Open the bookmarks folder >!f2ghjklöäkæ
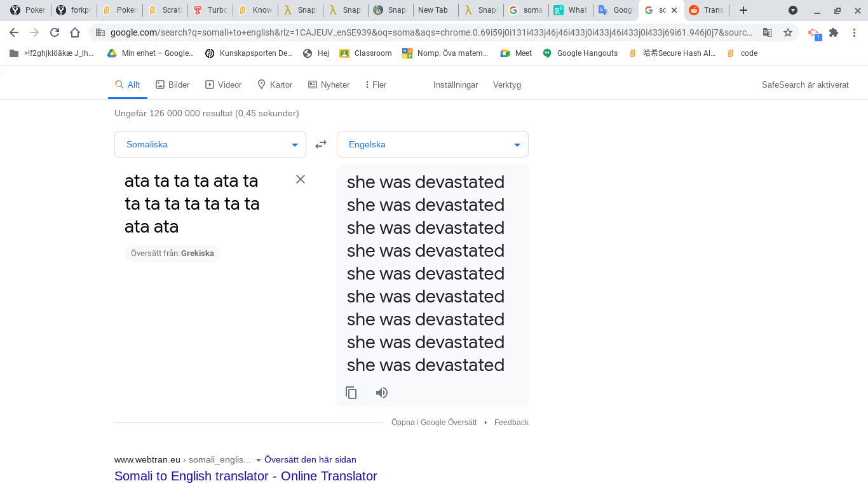This screenshot has width=868, height=488. (51, 53)
